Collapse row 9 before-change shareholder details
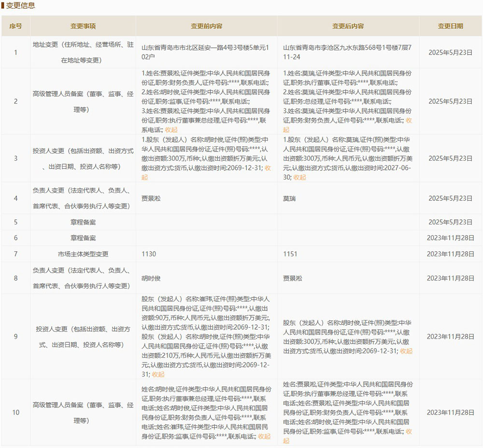The width and height of the screenshot is (483, 448). point(158,375)
